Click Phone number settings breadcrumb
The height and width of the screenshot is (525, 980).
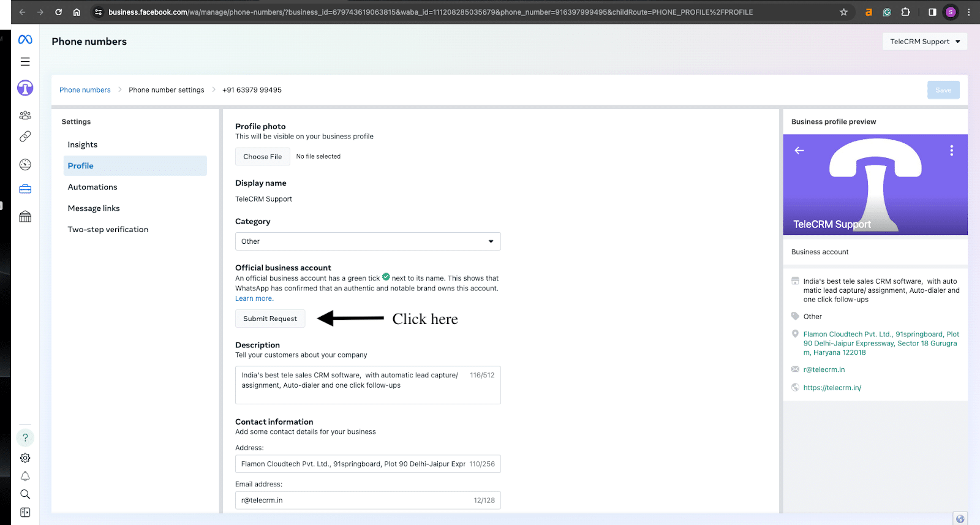(x=167, y=90)
